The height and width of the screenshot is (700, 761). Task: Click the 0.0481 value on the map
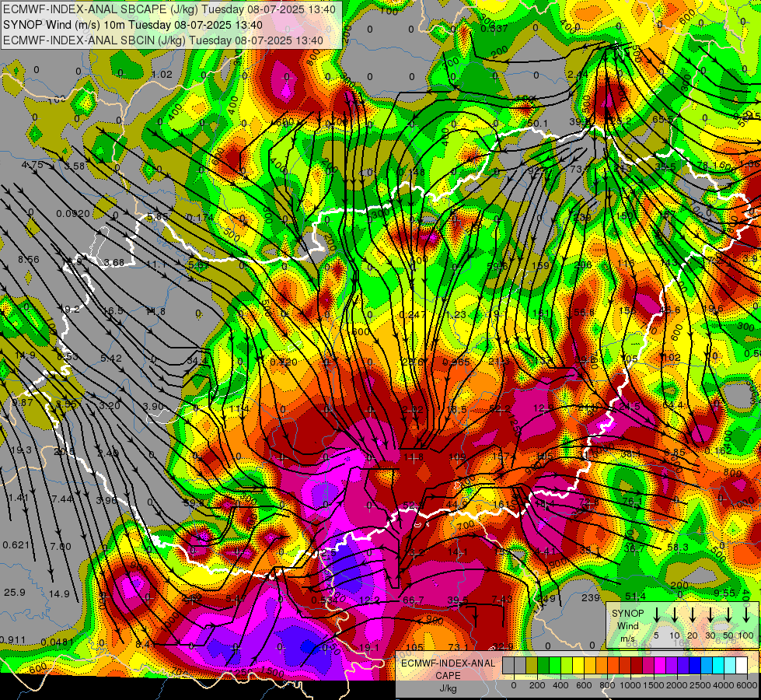tap(58, 642)
